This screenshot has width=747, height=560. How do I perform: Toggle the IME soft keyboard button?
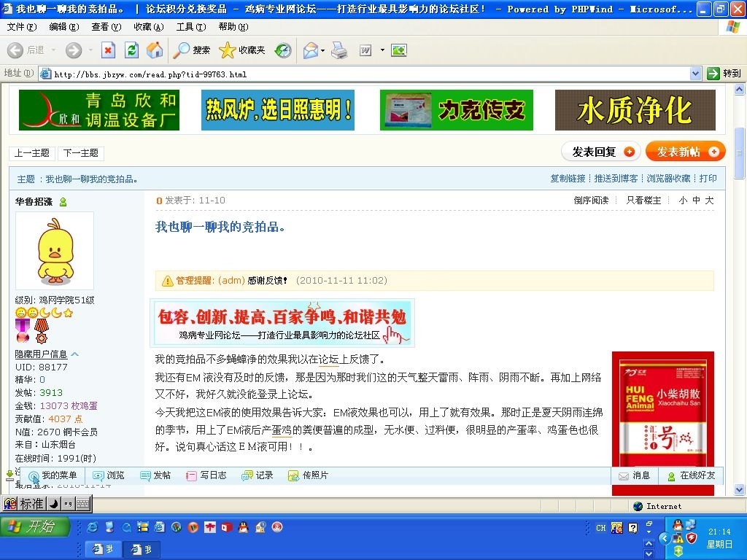(x=82, y=504)
